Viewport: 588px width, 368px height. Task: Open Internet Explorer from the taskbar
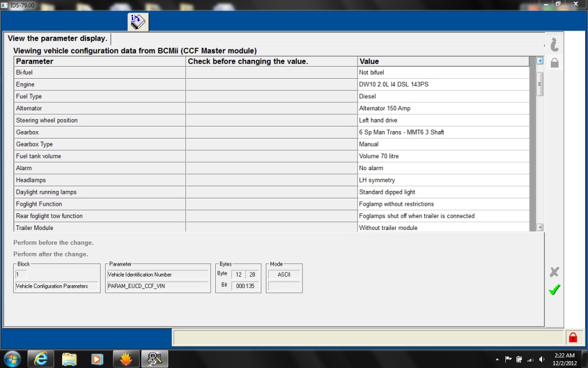(x=41, y=359)
